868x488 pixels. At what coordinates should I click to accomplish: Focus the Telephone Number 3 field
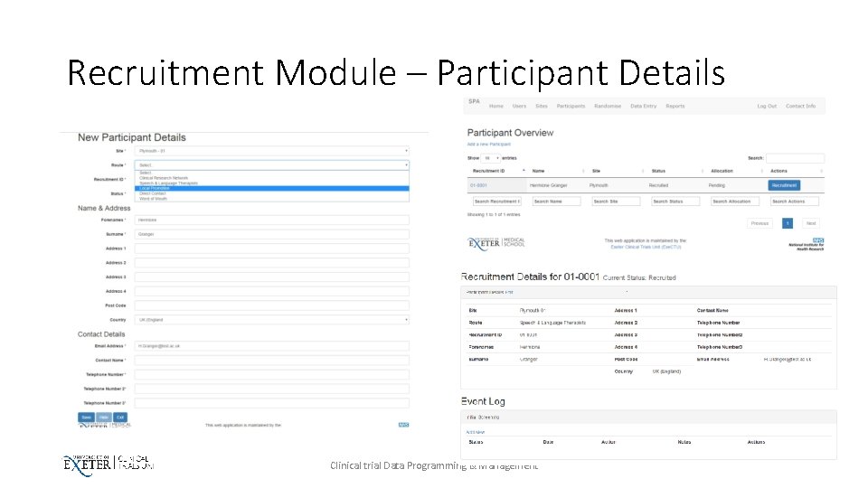click(272, 403)
